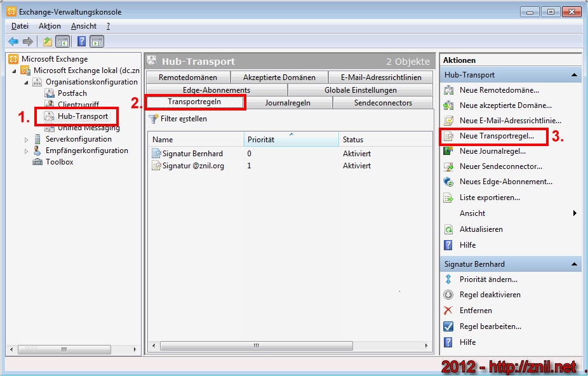This screenshot has width=588, height=376.
Task: Click the Neues Edge-Abonnement icon
Action: pos(448,182)
